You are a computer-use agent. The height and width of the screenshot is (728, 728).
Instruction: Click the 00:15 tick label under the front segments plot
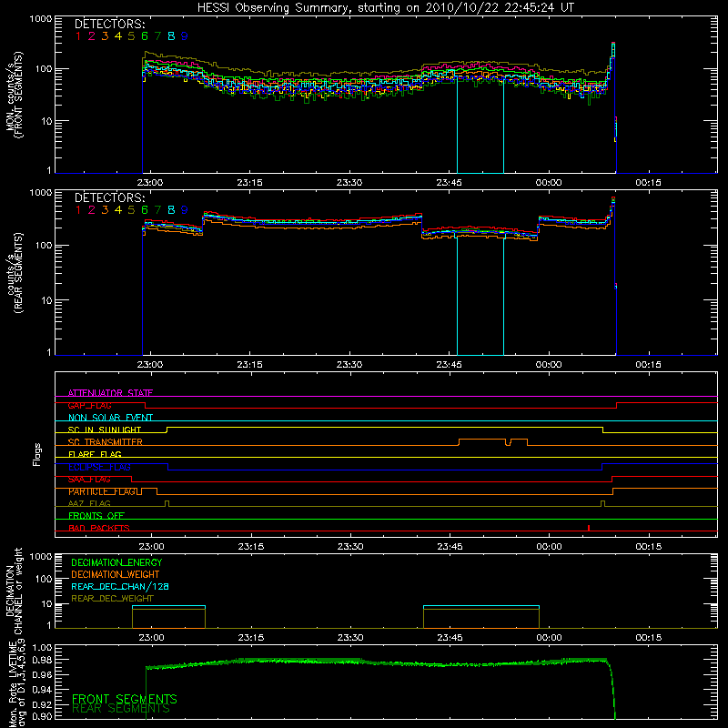tap(648, 183)
